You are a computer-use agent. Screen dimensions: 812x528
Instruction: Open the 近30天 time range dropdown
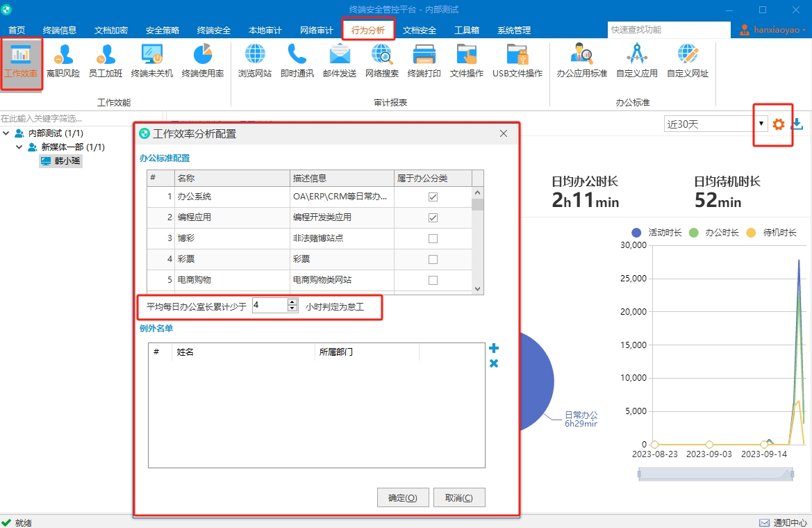pyautogui.click(x=761, y=124)
